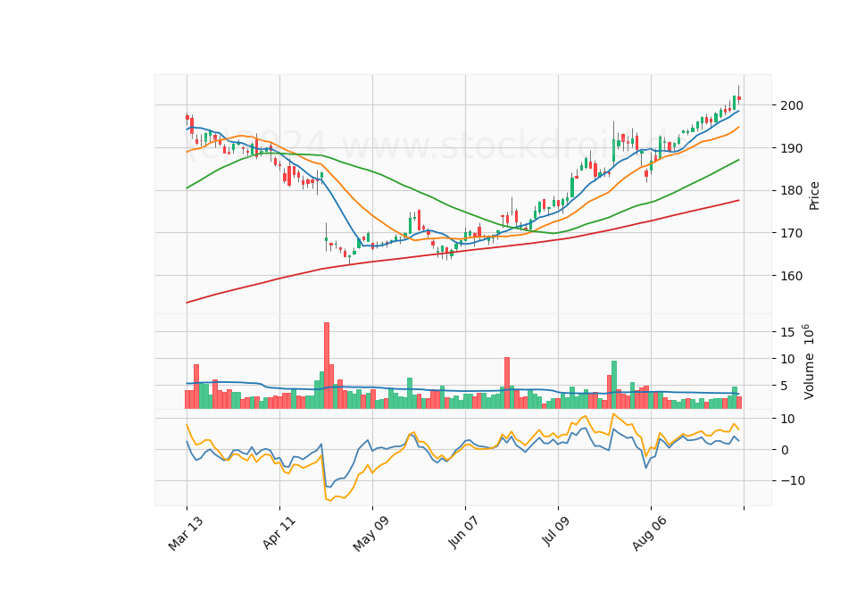Click the 15 volume axis value
Image resolution: width=857 pixels, height=616 pixels.
click(x=787, y=332)
